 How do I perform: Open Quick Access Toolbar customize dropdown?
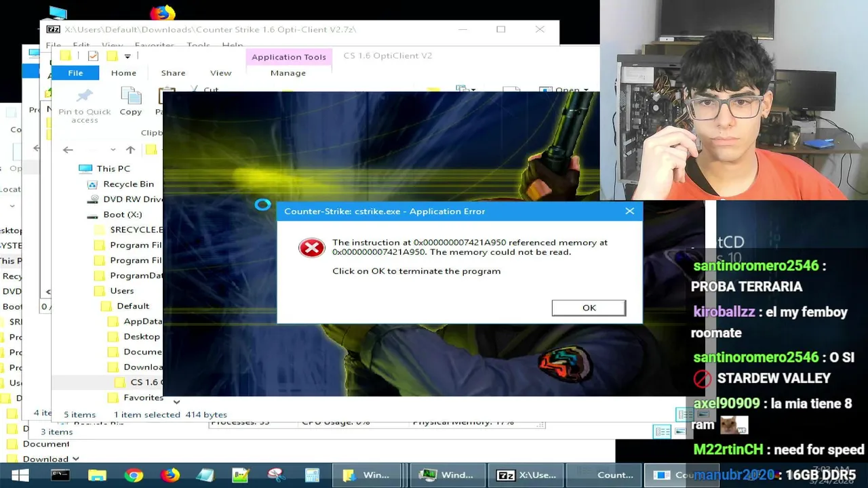(127, 56)
